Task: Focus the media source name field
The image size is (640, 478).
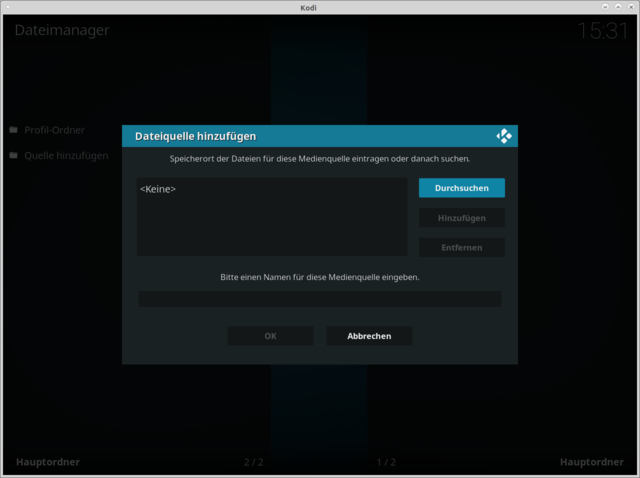Action: pyautogui.click(x=320, y=299)
